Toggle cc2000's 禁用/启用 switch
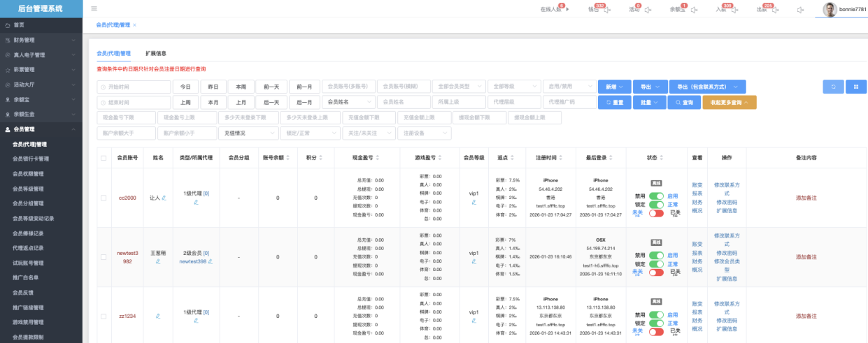 point(656,197)
